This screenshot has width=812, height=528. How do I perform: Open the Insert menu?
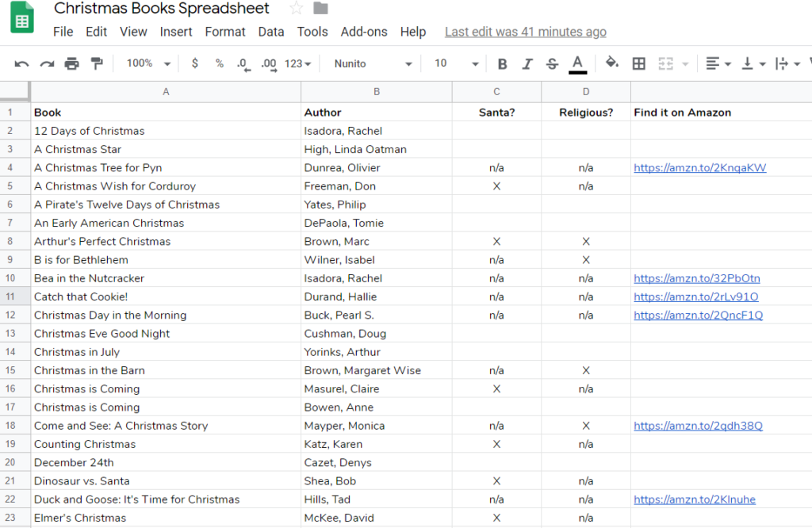click(x=176, y=32)
